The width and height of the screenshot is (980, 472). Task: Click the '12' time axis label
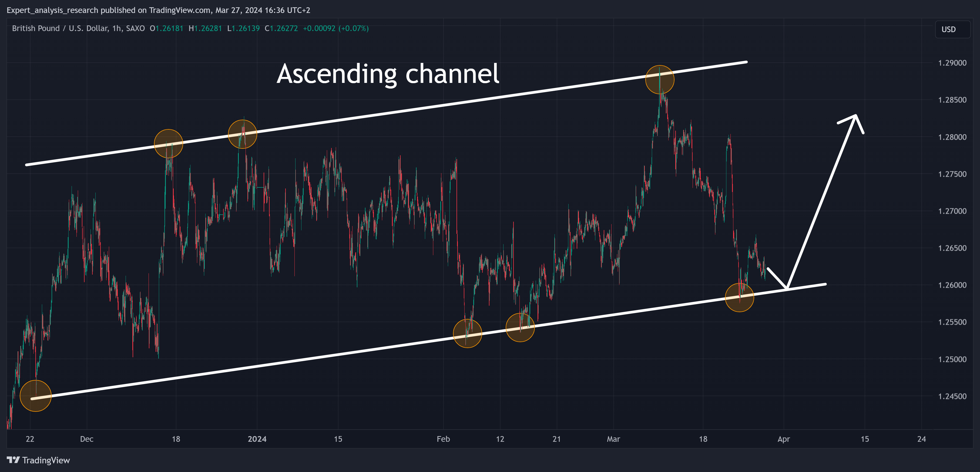tap(500, 439)
